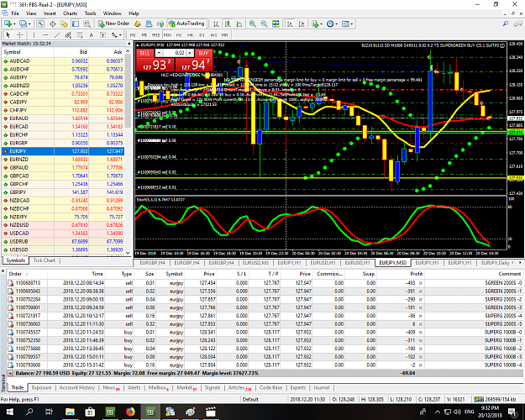Open the Experts terminal tab
Viewport: 525px width, 420px height.
point(298,387)
